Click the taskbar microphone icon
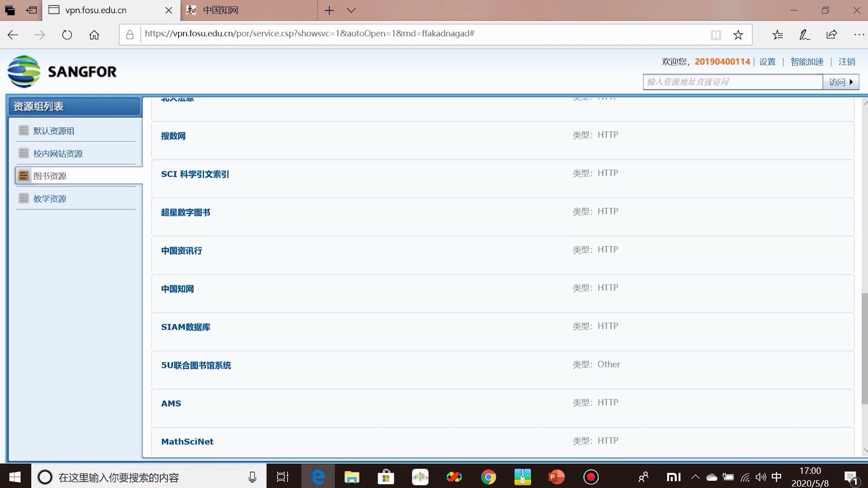The height and width of the screenshot is (488, 868). click(x=252, y=477)
